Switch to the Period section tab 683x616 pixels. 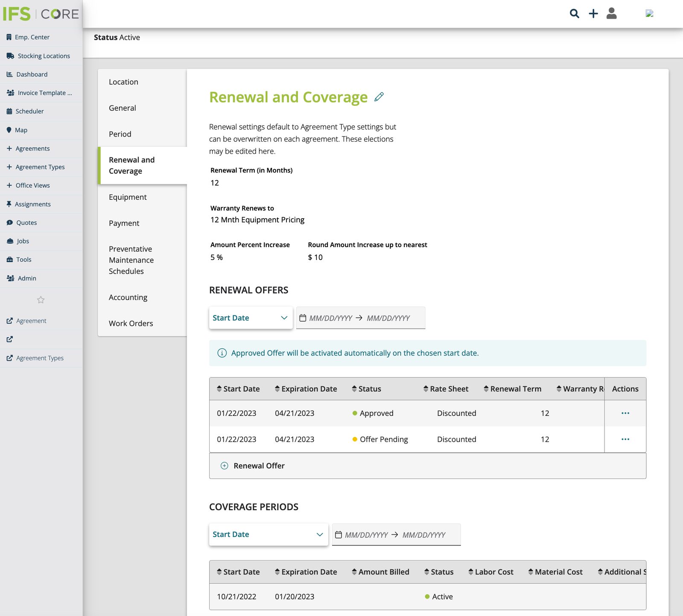[142, 134]
